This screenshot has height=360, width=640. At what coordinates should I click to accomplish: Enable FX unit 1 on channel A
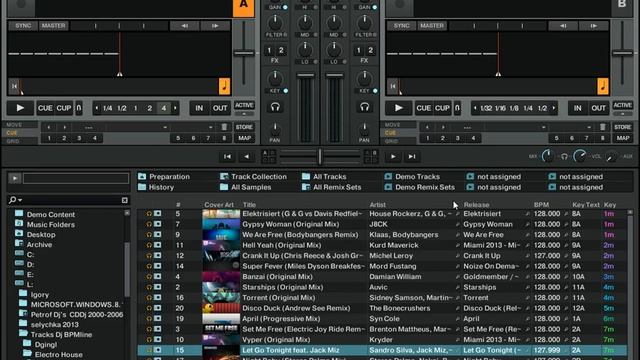[x=269, y=50]
